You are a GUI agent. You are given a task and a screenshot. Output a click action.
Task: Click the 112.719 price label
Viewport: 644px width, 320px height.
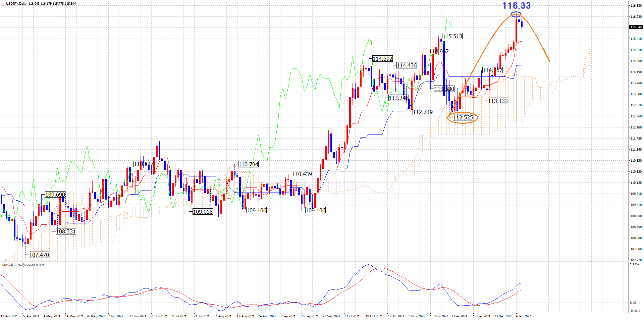[423, 112]
